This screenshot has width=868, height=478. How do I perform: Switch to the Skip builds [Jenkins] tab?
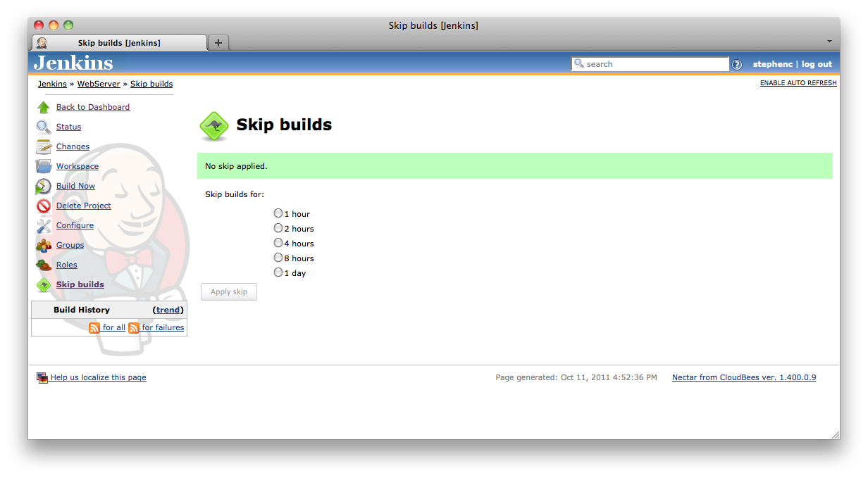tap(119, 43)
